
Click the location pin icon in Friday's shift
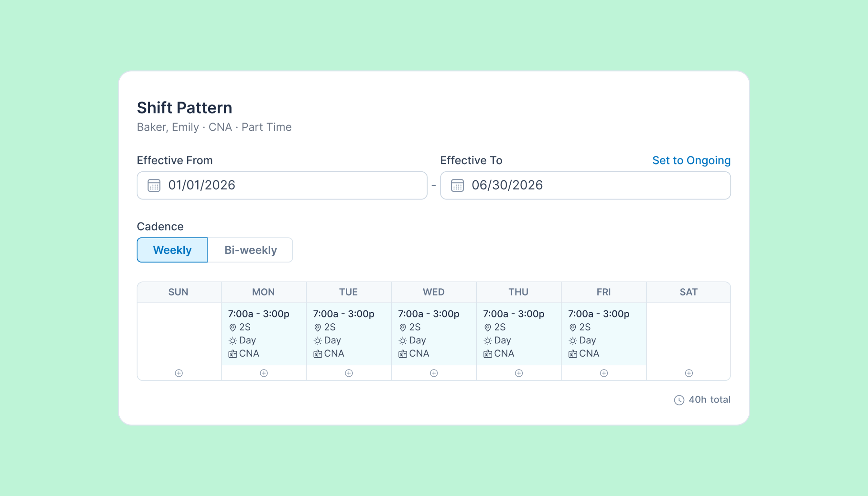(573, 327)
